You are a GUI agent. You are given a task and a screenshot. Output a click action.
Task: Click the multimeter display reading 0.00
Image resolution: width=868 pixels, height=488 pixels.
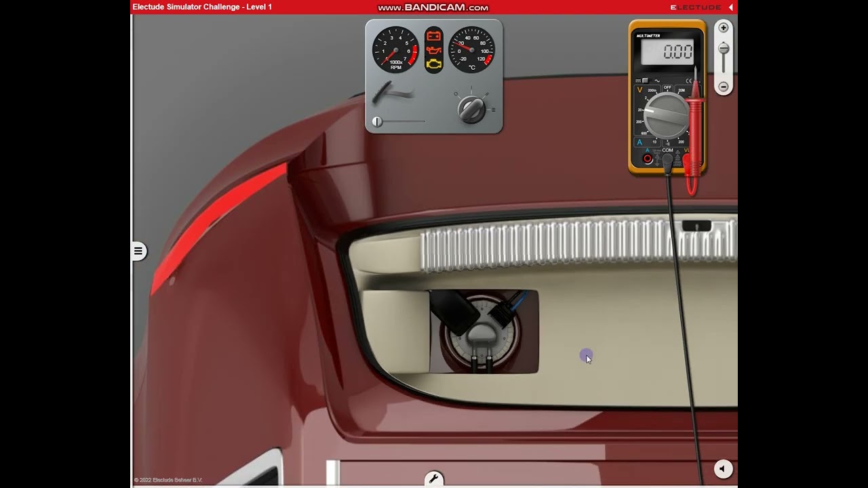667,52
